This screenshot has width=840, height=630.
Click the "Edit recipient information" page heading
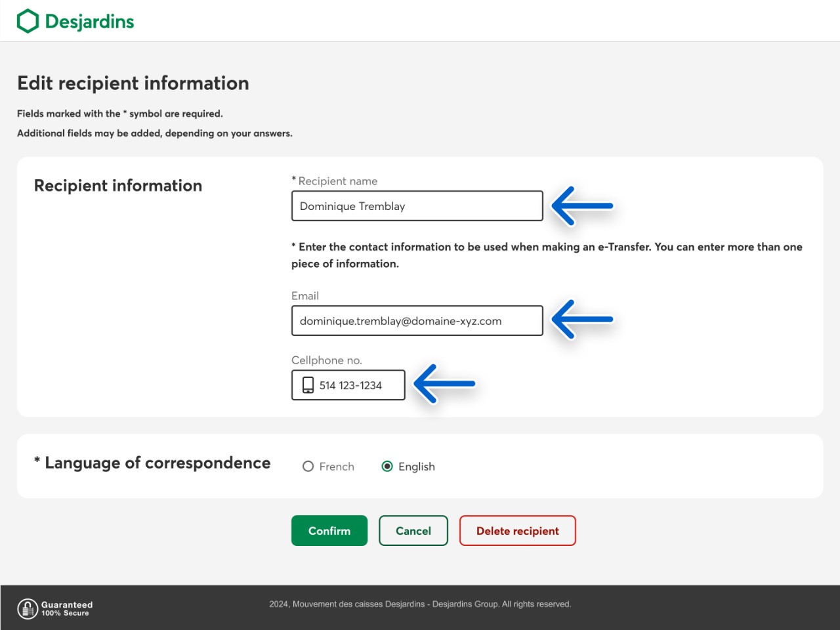click(x=133, y=83)
